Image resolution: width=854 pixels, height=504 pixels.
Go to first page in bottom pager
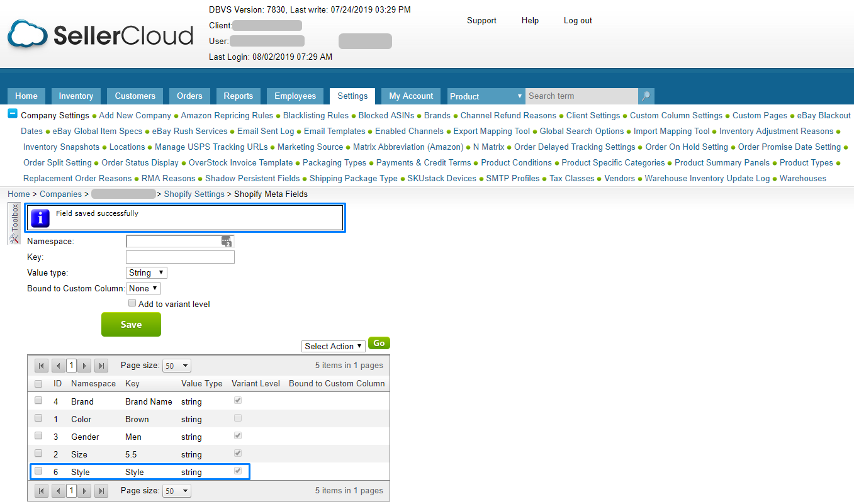click(42, 491)
